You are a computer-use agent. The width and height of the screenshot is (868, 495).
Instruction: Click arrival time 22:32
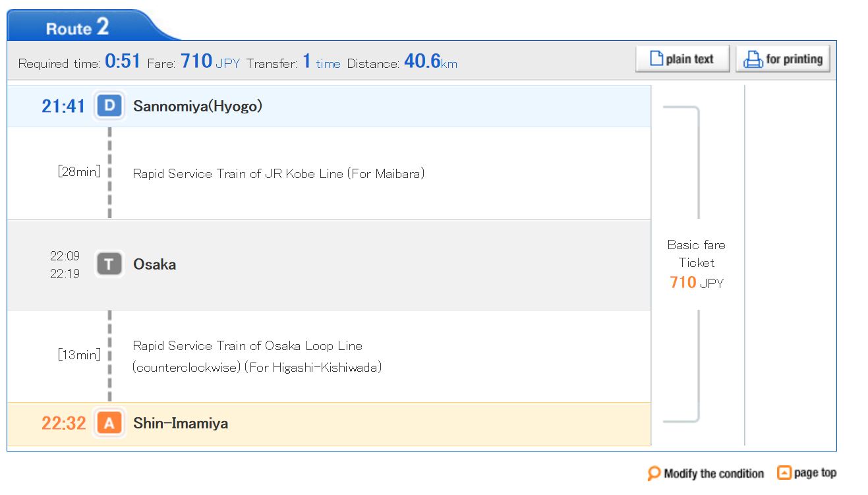click(64, 423)
